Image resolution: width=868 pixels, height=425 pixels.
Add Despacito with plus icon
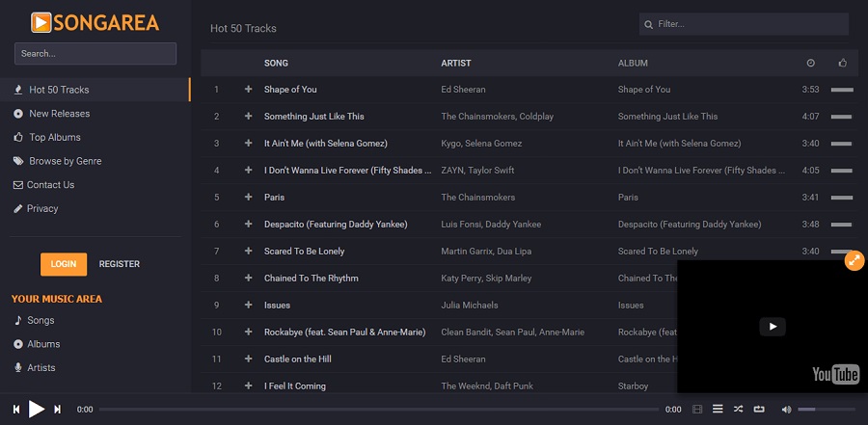(248, 225)
